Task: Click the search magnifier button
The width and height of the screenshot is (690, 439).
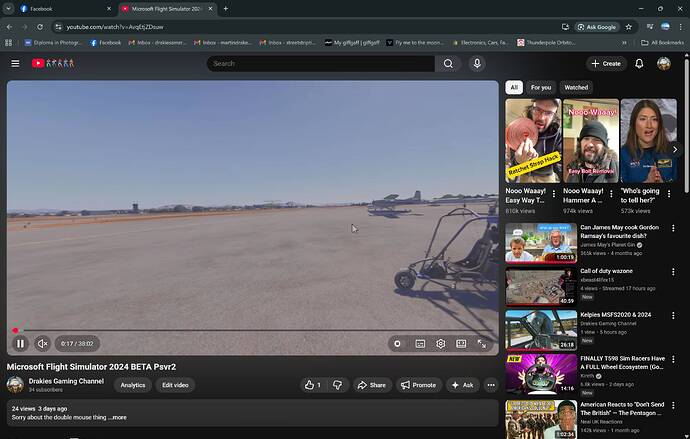Action: pos(448,63)
